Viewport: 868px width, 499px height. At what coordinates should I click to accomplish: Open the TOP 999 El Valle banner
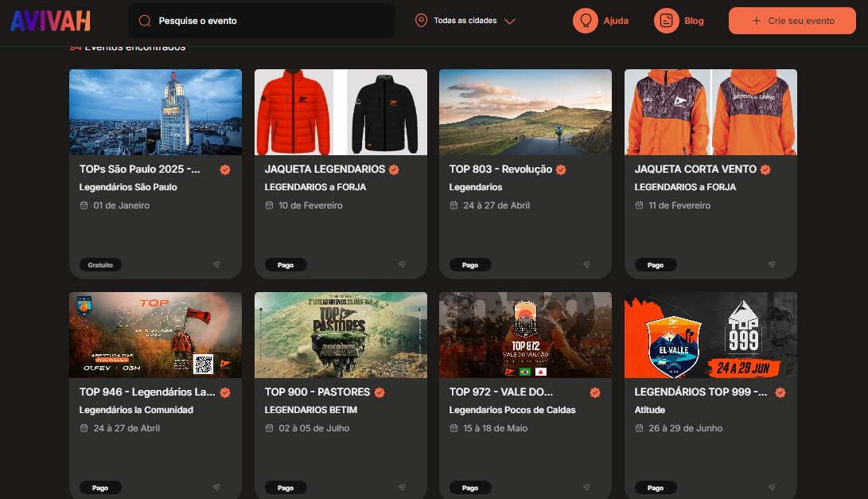pos(710,335)
